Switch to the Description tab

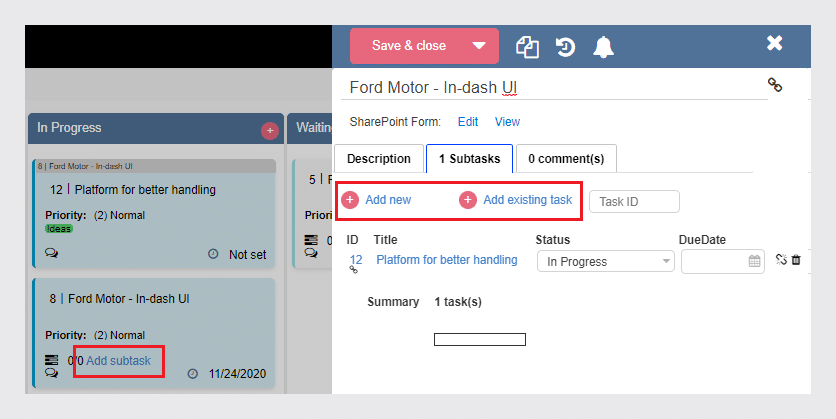tap(379, 159)
